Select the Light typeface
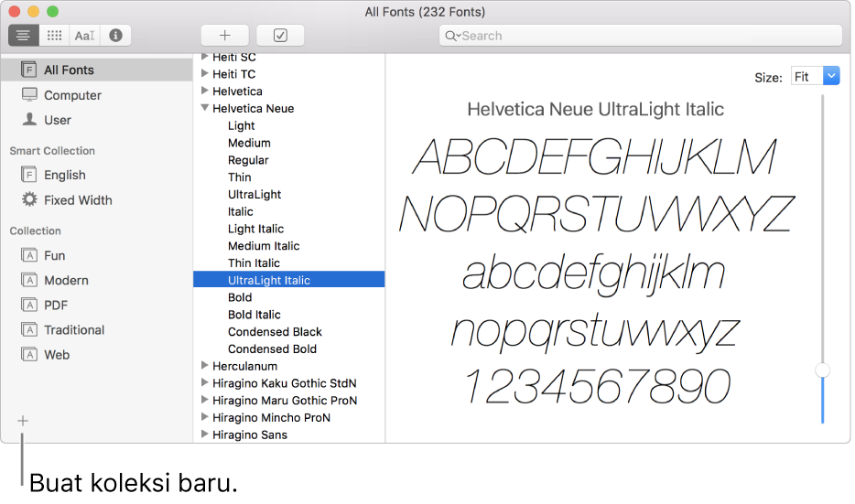855x504 pixels. coord(242,125)
